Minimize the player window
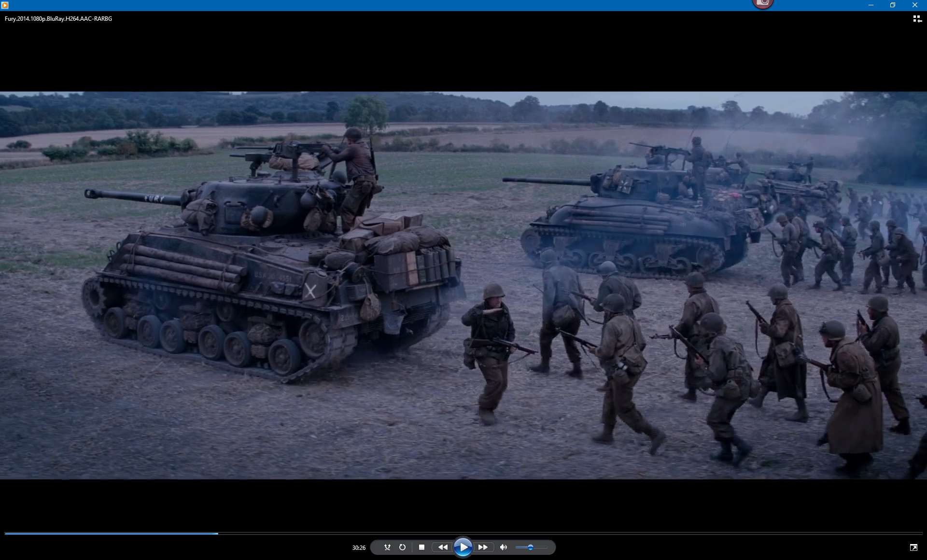Viewport: 927px width, 560px height. [x=871, y=5]
